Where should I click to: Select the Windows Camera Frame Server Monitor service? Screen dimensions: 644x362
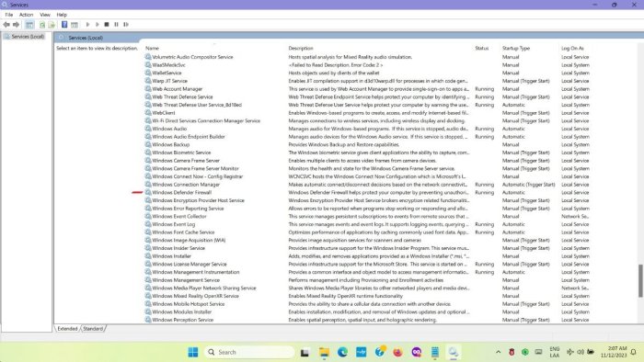195,168
